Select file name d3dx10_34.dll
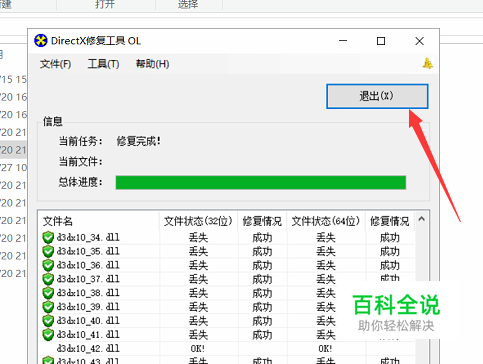This screenshot has width=483, height=364. [88, 237]
